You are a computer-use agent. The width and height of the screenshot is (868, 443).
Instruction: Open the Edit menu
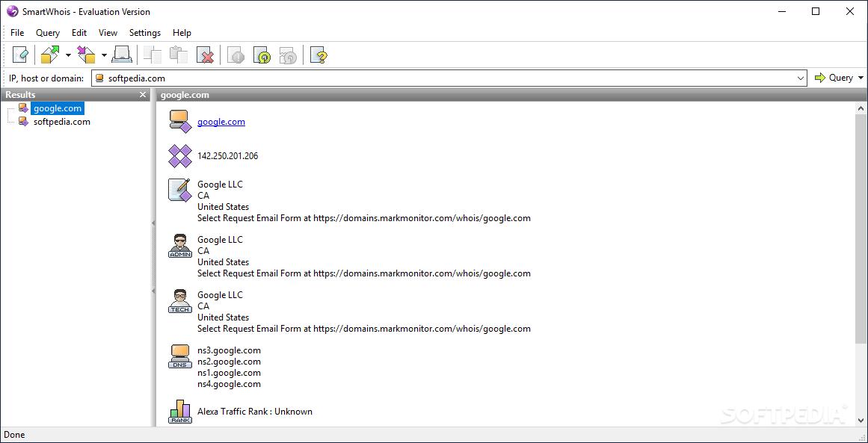79,33
